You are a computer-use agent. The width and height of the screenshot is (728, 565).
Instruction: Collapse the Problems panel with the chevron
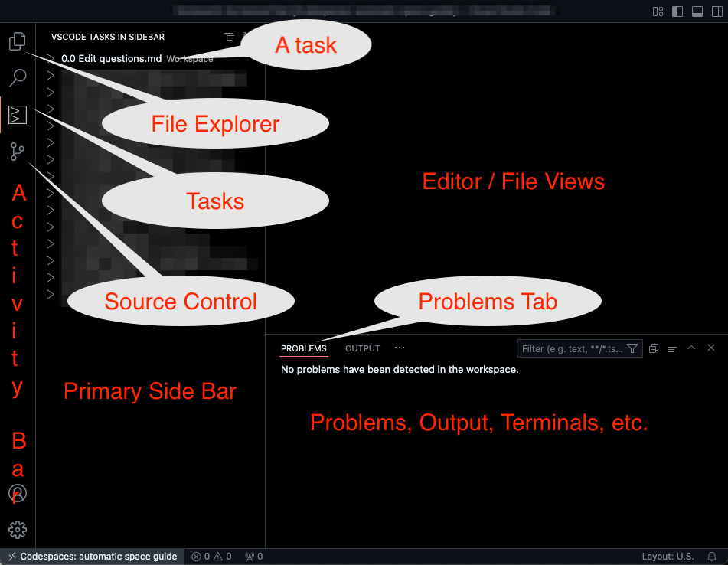point(691,348)
